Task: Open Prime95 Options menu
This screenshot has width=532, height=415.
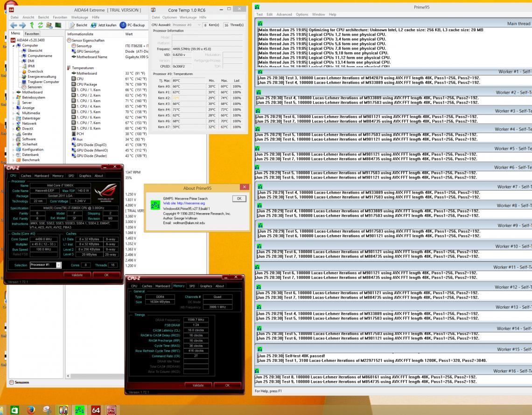Action: coord(302,14)
